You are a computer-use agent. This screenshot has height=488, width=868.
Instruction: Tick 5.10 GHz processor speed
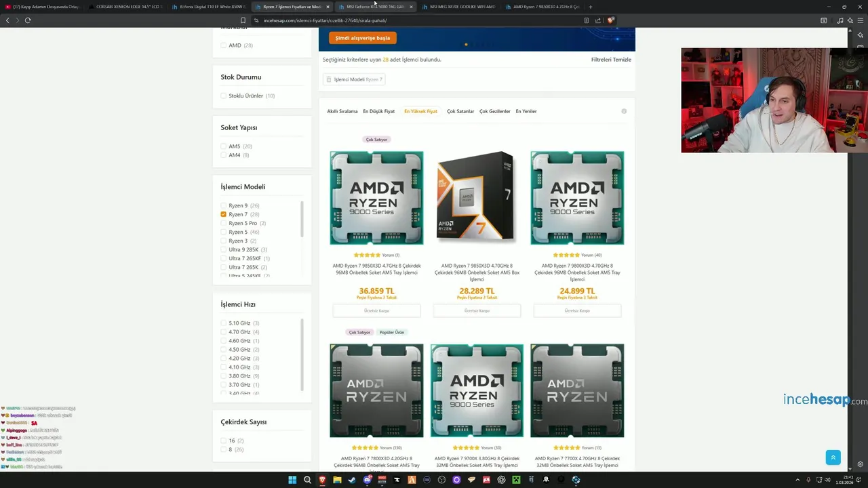click(223, 323)
